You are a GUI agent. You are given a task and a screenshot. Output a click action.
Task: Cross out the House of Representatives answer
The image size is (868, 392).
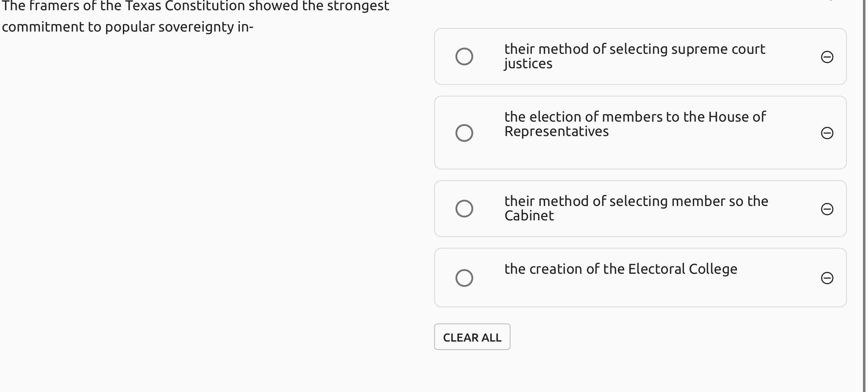[827, 133]
